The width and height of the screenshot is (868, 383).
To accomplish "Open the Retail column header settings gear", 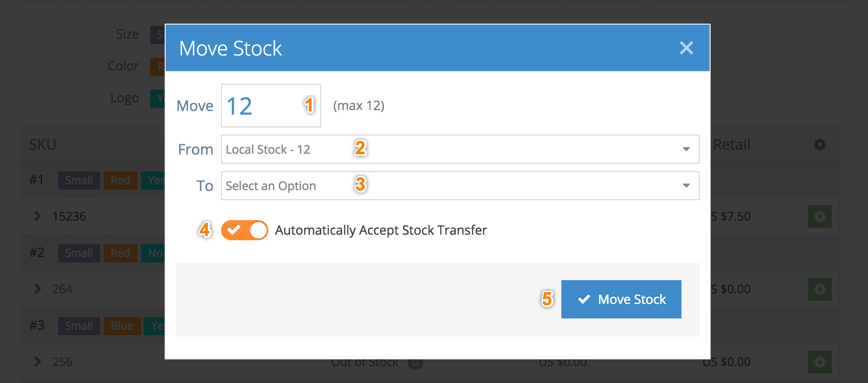I will pos(820,145).
